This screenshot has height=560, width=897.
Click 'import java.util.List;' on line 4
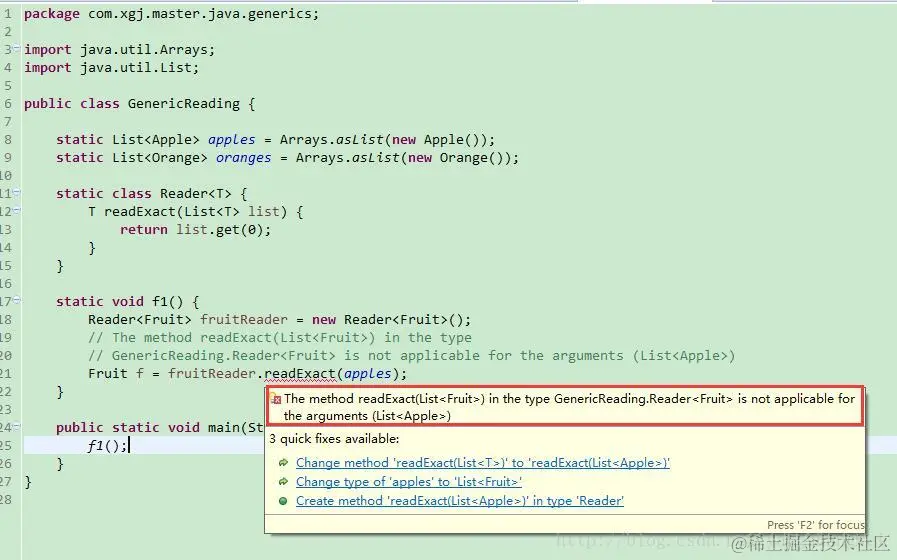click(111, 67)
